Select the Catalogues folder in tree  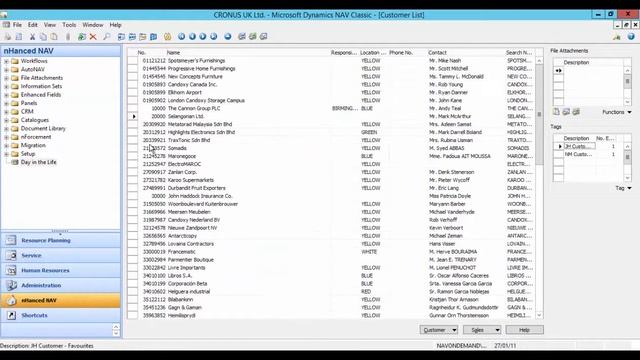click(x=35, y=120)
